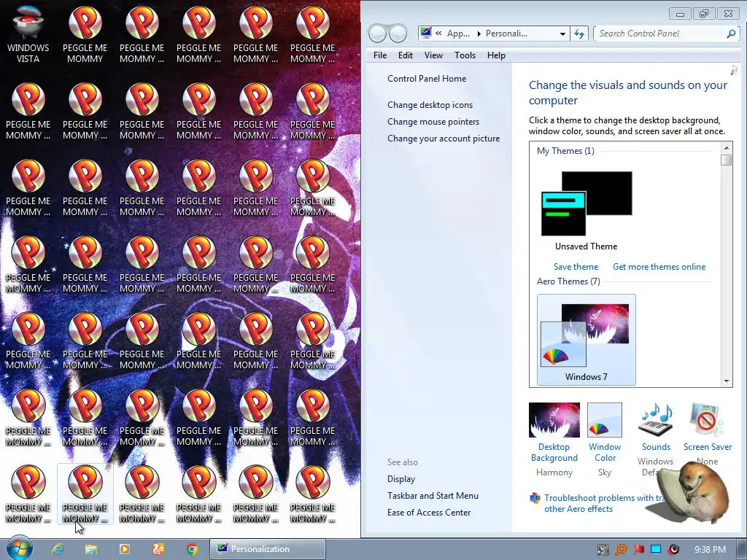Click in the Search Control Panel field

pyautogui.click(x=659, y=34)
